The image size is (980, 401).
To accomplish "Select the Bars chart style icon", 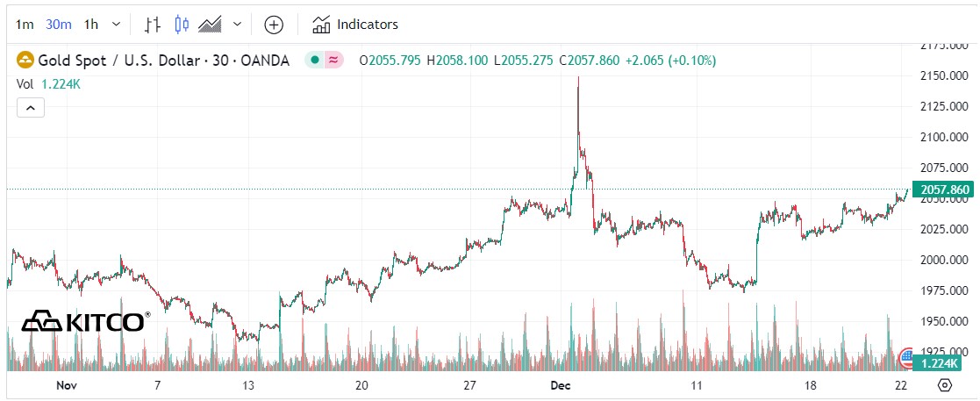I will 153,25.
